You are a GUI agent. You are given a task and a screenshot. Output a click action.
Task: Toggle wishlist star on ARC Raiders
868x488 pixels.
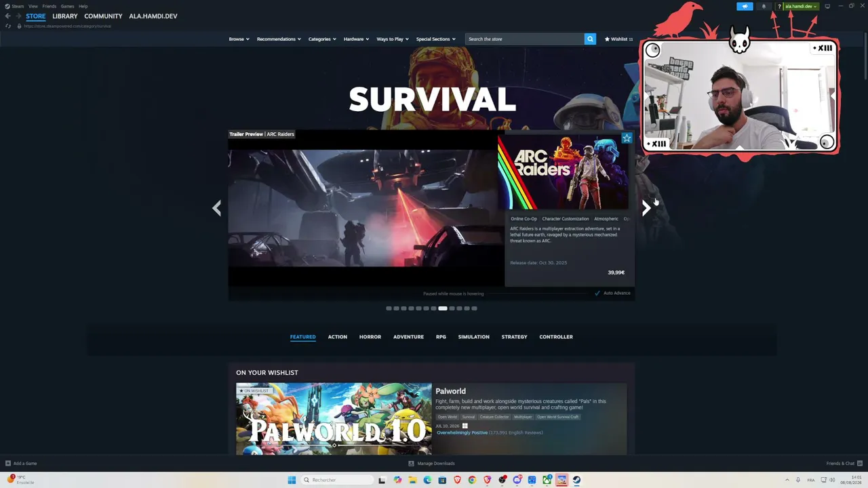627,138
